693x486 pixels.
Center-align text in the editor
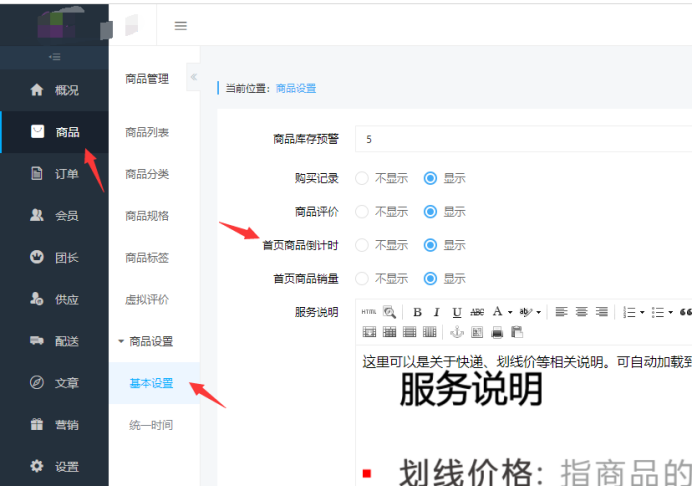click(581, 312)
